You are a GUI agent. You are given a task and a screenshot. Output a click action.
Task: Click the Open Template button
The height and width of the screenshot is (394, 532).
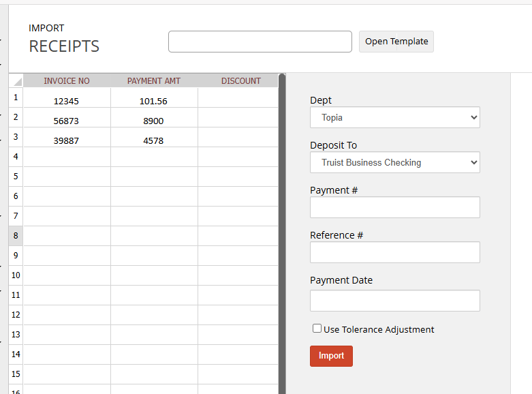(x=396, y=42)
